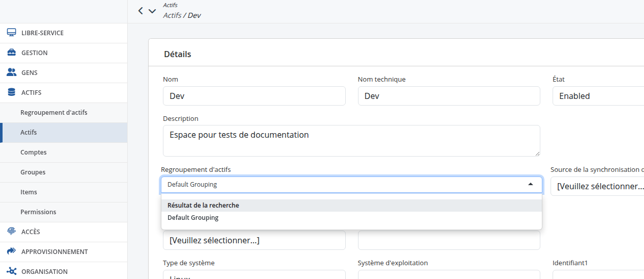
Task: Select Regroupement d'actifs submenu item
Action: pyautogui.click(x=63, y=112)
